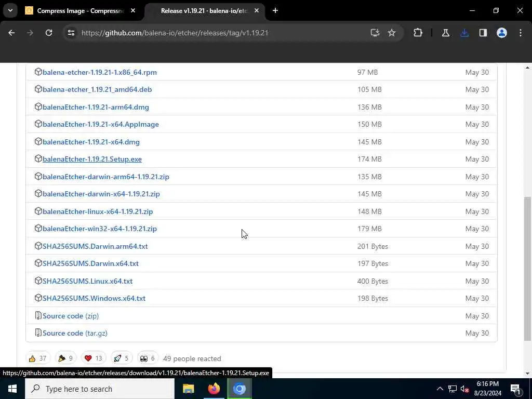Open site information icon in address bar
This screenshot has height=399, width=532.
pyautogui.click(x=71, y=33)
